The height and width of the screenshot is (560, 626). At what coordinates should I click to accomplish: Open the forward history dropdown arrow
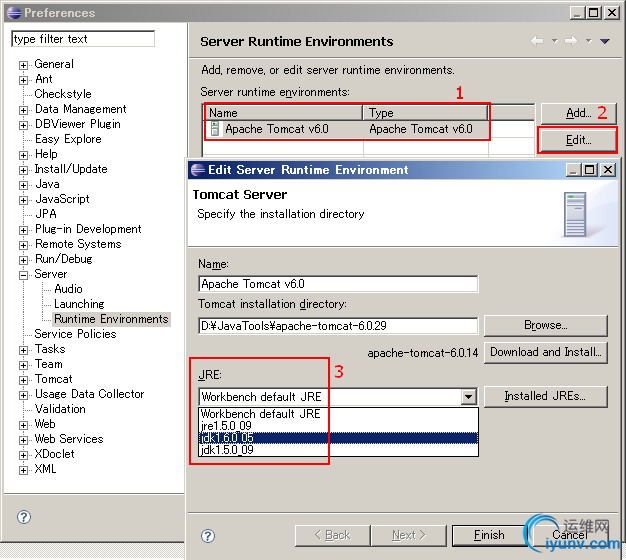588,40
